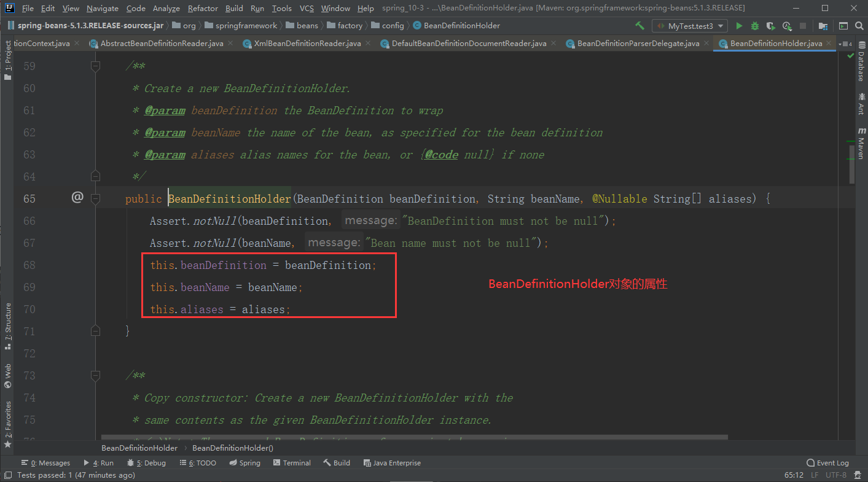Click BeanDefinitionHolder() in bottom breadcrumb
Viewport: 868px width, 482px height.
[233, 448]
